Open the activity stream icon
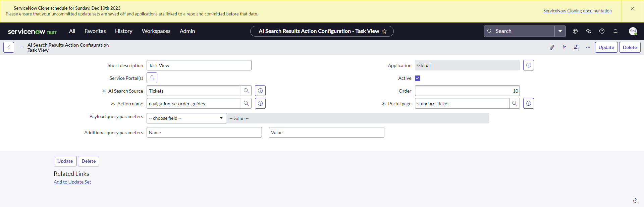The image size is (644, 207). point(564,47)
